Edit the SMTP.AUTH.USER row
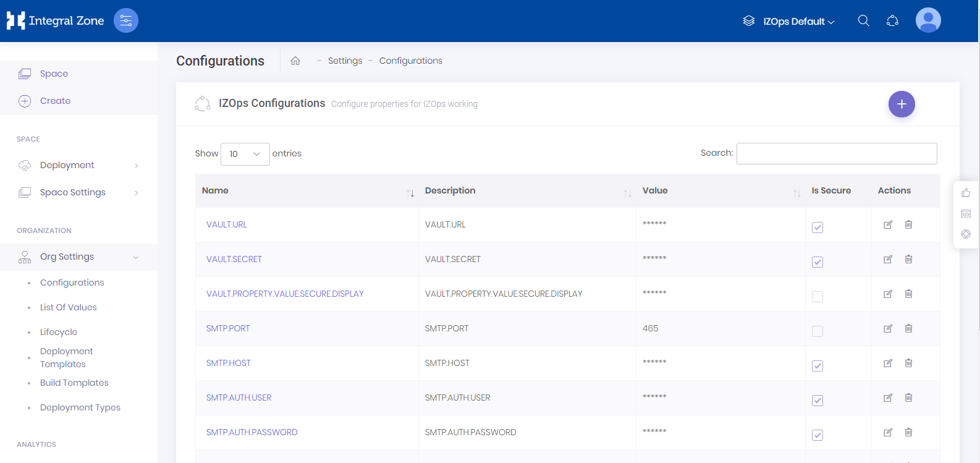 click(x=888, y=397)
